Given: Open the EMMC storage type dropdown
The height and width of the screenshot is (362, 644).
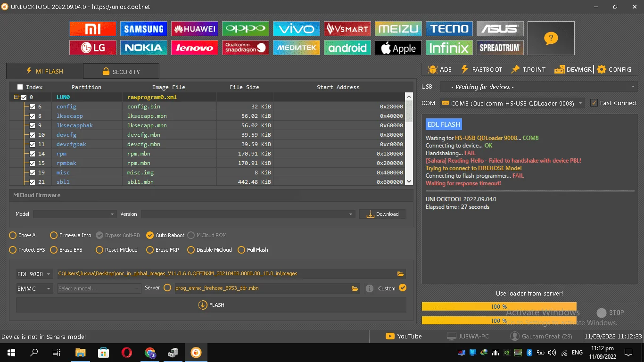Looking at the screenshot, I should click(x=34, y=288).
